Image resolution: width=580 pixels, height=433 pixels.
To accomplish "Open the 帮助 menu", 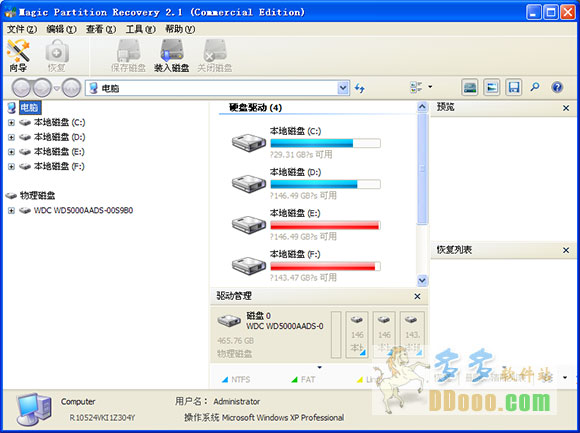I will [180, 29].
